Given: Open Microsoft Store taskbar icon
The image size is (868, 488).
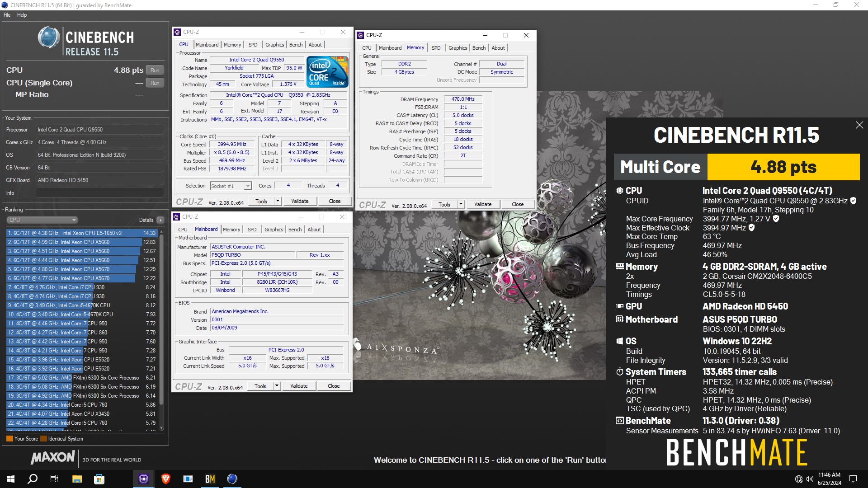Looking at the screenshot, I should click(x=99, y=479).
